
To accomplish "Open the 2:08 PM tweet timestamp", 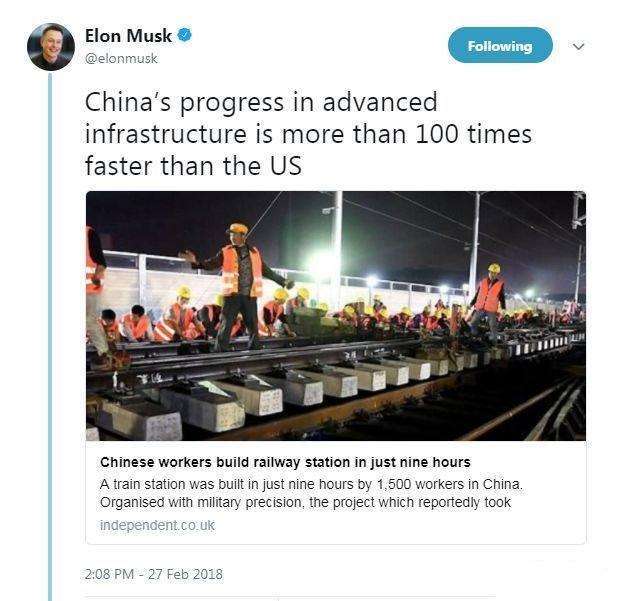I will (x=109, y=574).
